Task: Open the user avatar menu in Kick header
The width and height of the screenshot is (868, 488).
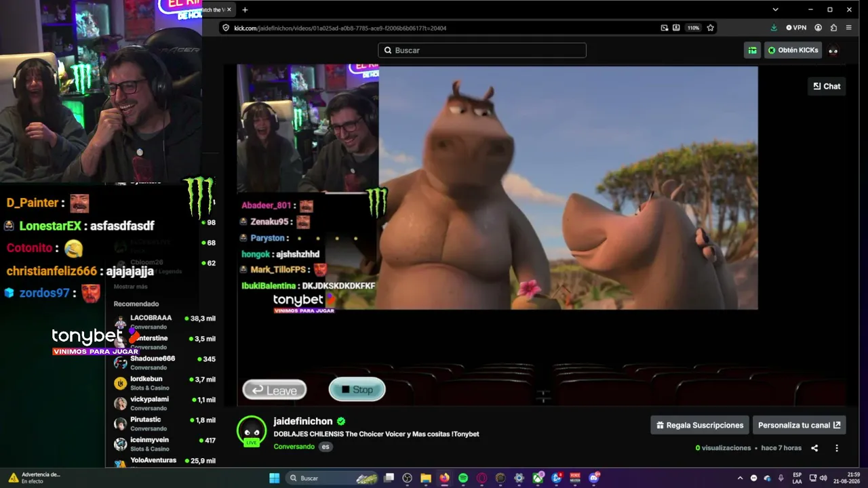Action: 833,50
